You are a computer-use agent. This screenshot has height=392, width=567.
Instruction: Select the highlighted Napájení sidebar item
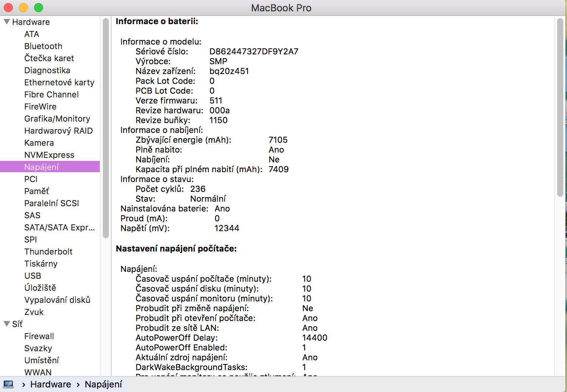[42, 167]
